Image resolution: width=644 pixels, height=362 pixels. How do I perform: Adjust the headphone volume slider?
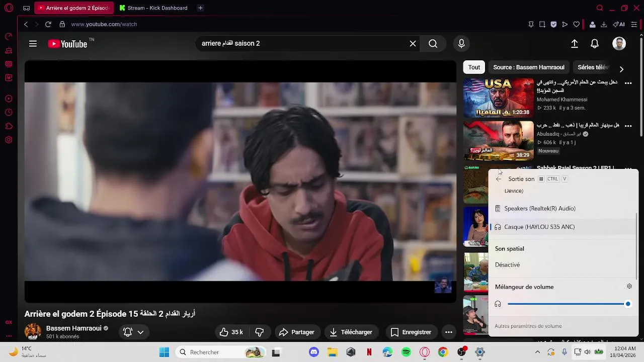click(x=569, y=304)
